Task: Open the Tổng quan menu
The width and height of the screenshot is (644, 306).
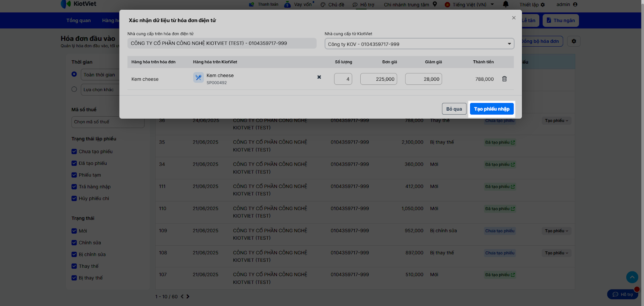Action: (78, 21)
